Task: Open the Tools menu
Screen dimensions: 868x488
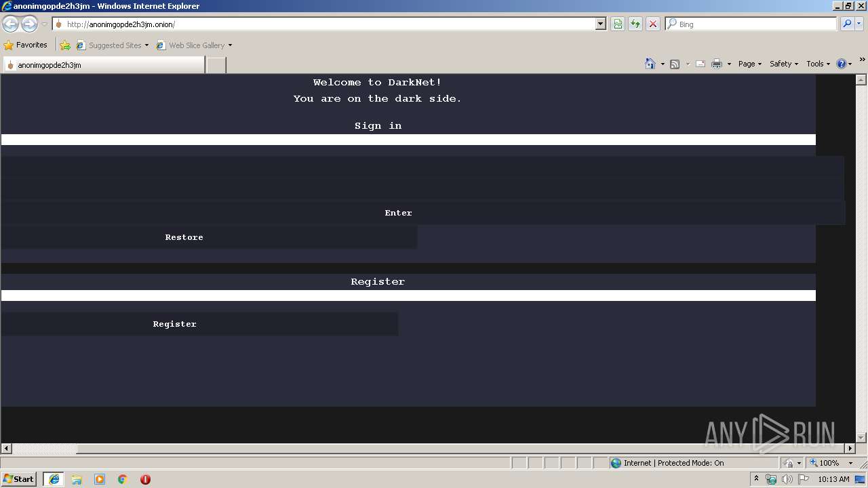Action: (x=818, y=64)
